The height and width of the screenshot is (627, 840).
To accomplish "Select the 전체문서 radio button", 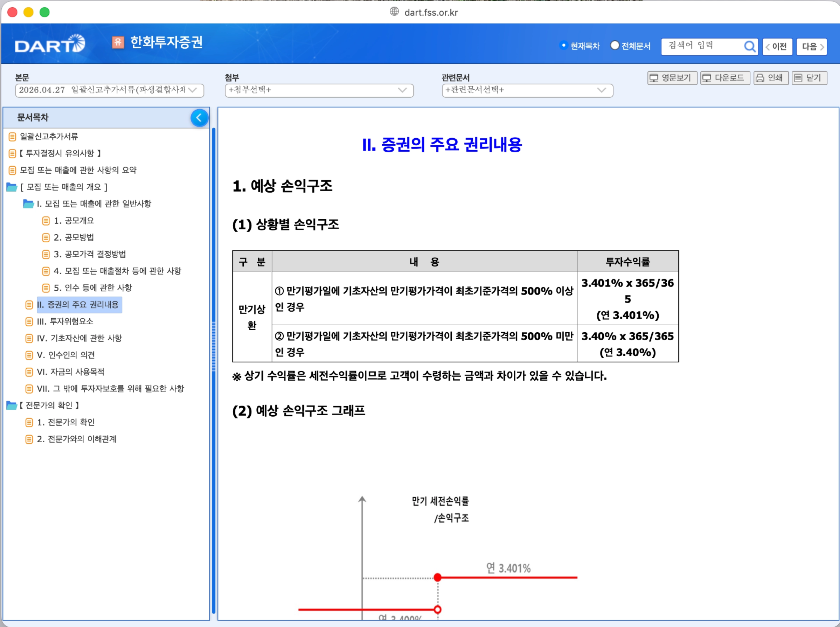I will click(x=615, y=46).
